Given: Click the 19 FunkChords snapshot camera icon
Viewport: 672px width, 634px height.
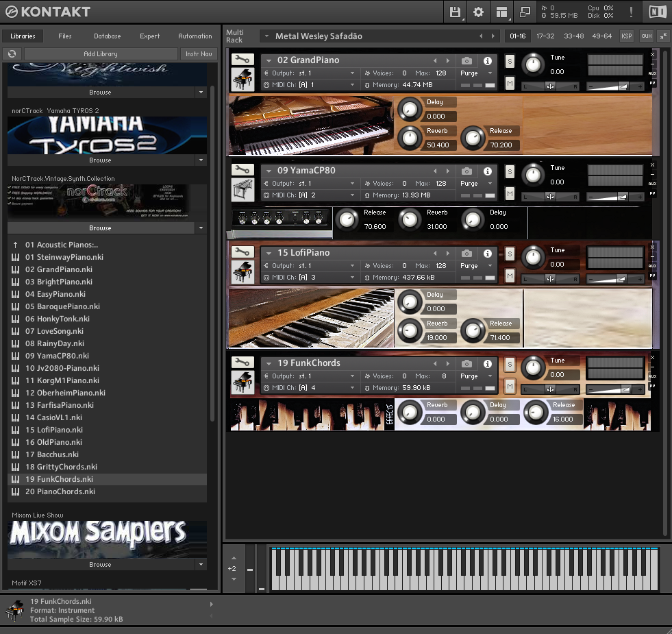Looking at the screenshot, I should click(x=466, y=363).
